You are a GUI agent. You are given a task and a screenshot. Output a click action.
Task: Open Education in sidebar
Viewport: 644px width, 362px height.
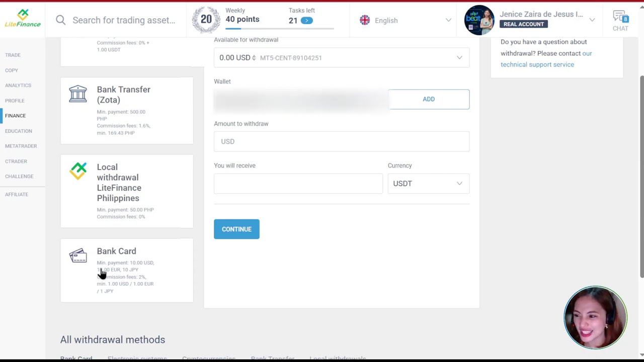[19, 131]
